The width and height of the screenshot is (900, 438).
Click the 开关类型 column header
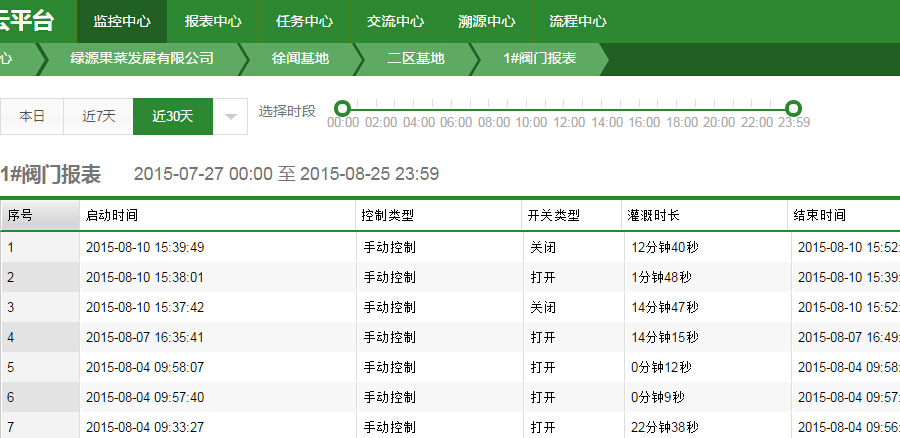[x=554, y=215]
